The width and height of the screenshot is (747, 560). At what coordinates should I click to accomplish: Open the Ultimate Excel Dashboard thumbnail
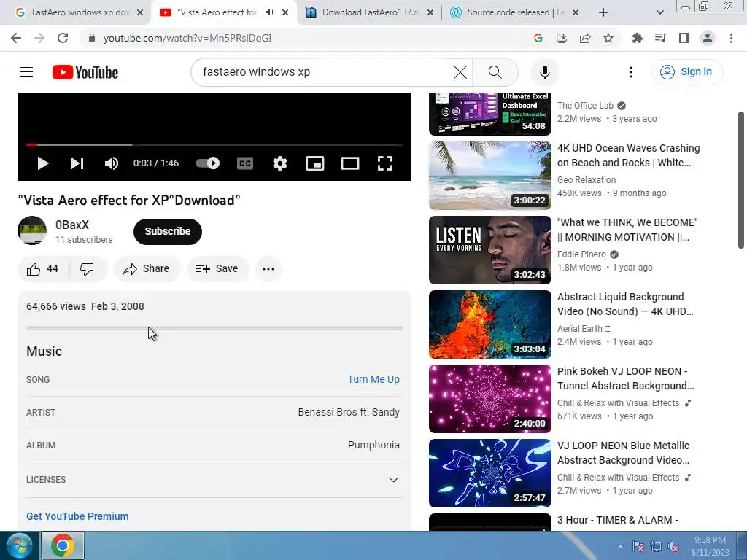[489, 114]
